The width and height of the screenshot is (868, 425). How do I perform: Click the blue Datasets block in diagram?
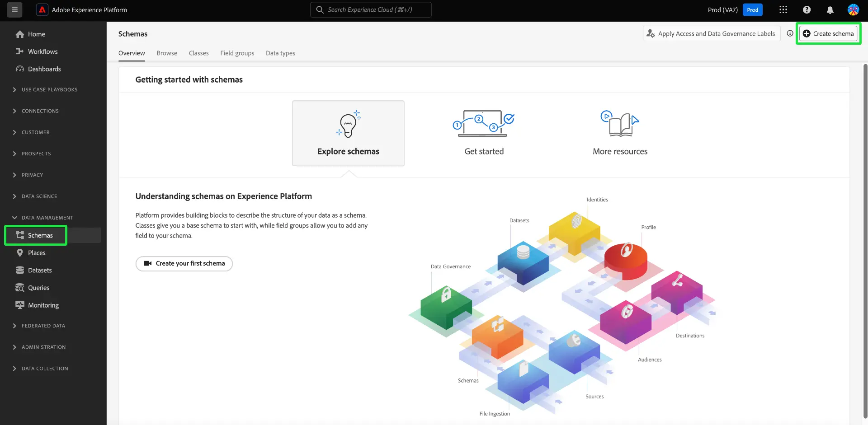click(523, 263)
